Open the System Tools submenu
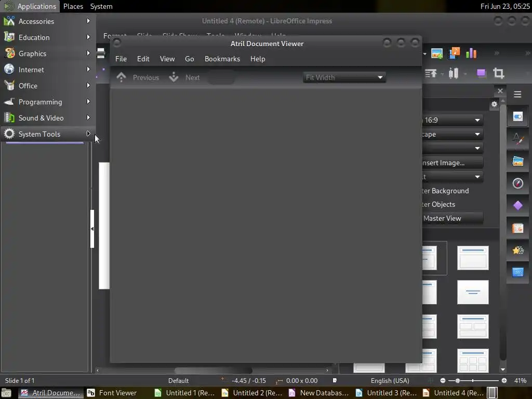The width and height of the screenshot is (532, 399). [48, 134]
